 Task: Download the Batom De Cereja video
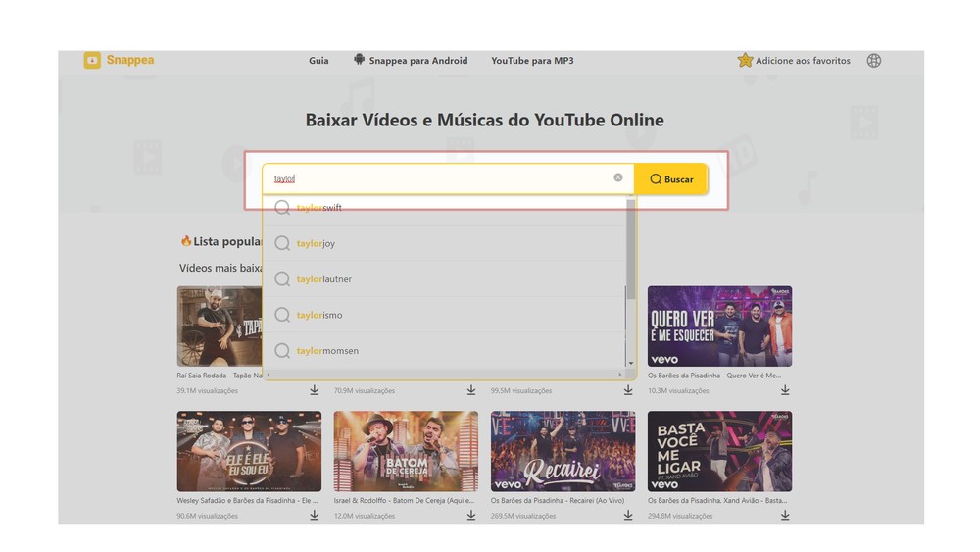point(471,515)
